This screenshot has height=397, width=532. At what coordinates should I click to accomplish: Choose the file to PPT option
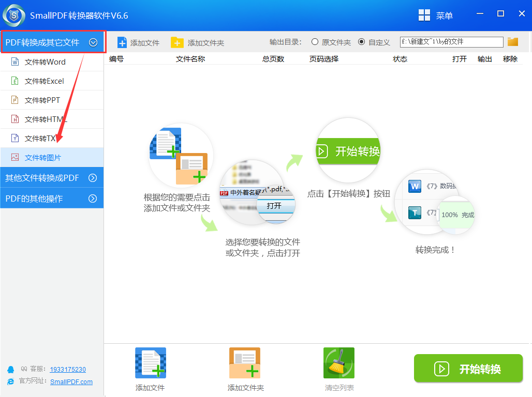(x=42, y=100)
